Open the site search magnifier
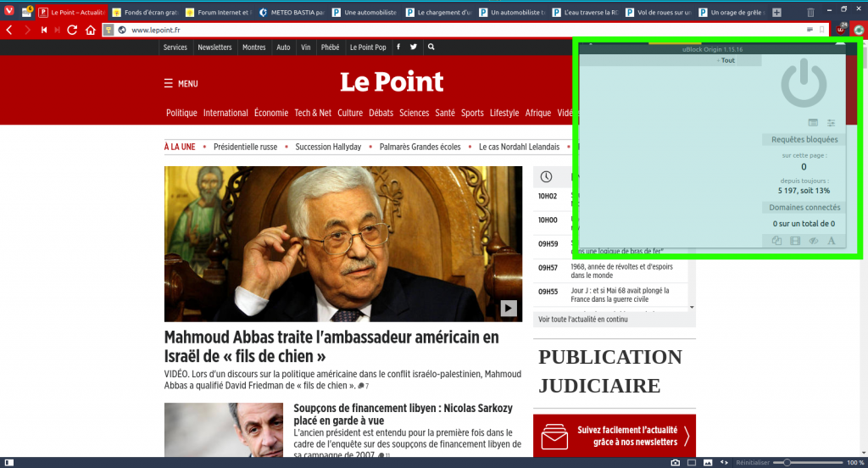 tap(431, 47)
